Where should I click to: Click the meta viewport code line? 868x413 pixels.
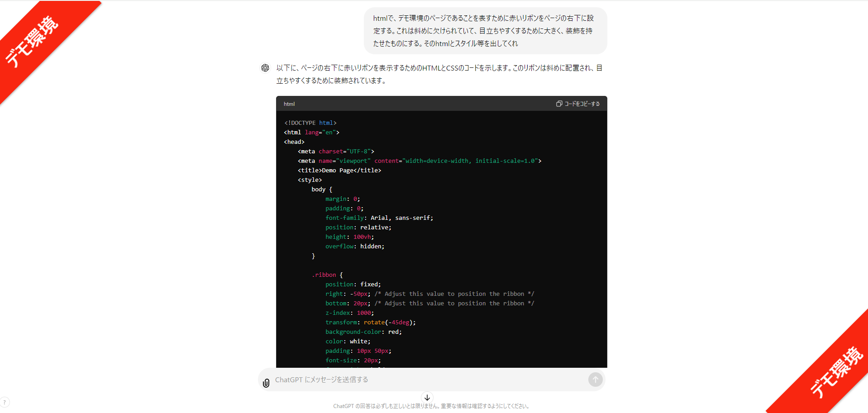coord(420,161)
